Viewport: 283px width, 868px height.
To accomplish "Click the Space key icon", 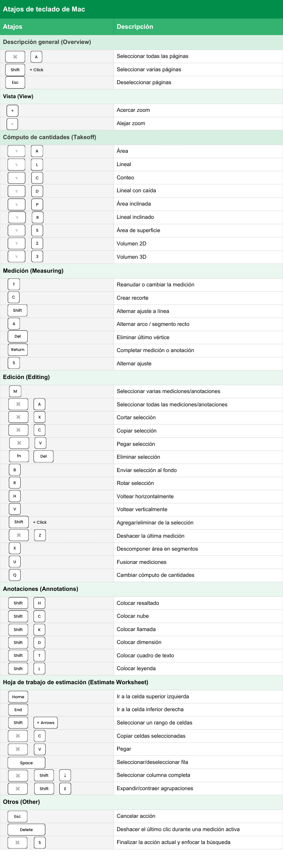I will 27,763.
